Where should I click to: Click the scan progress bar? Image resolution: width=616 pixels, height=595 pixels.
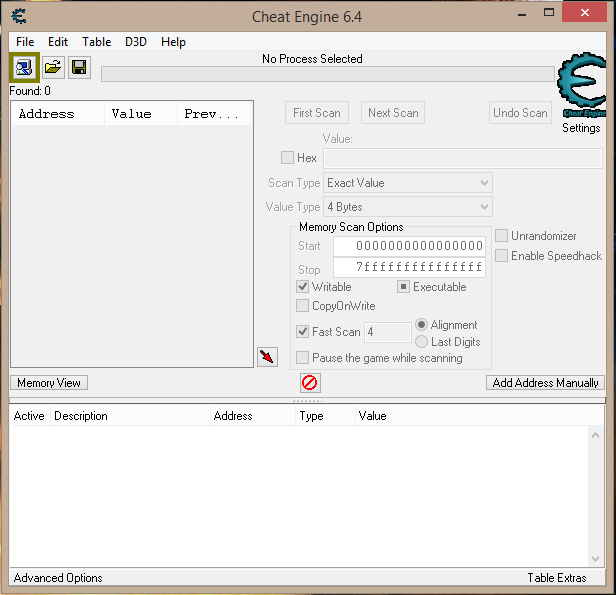point(328,74)
